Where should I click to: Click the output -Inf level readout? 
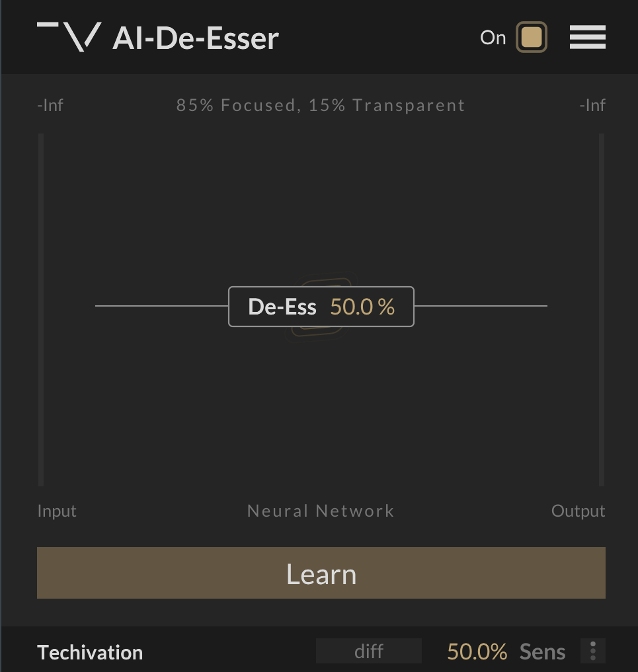tap(592, 105)
